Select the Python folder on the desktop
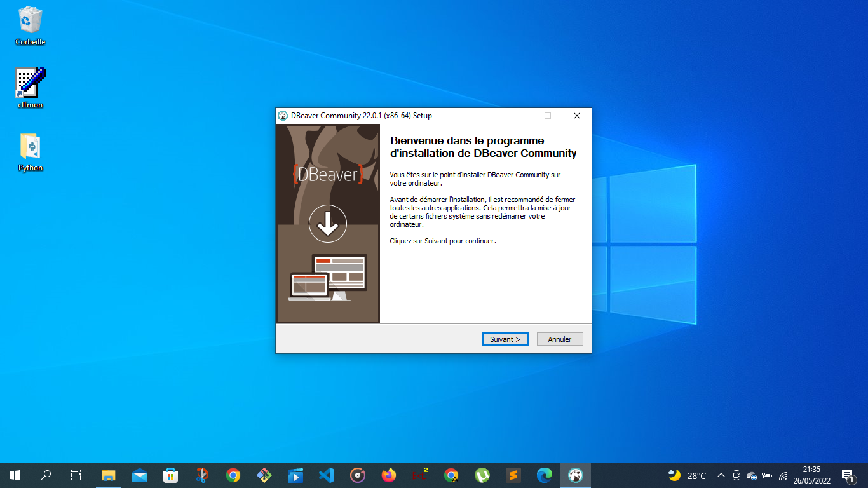 pos(31,152)
